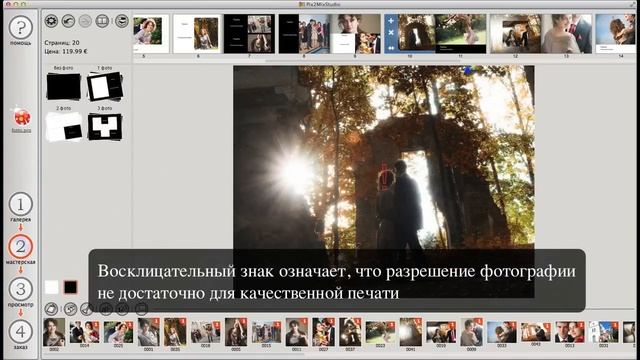This screenshot has height=360, width=640.
Task: Select gallery photo 0033
Action: (x=502, y=332)
